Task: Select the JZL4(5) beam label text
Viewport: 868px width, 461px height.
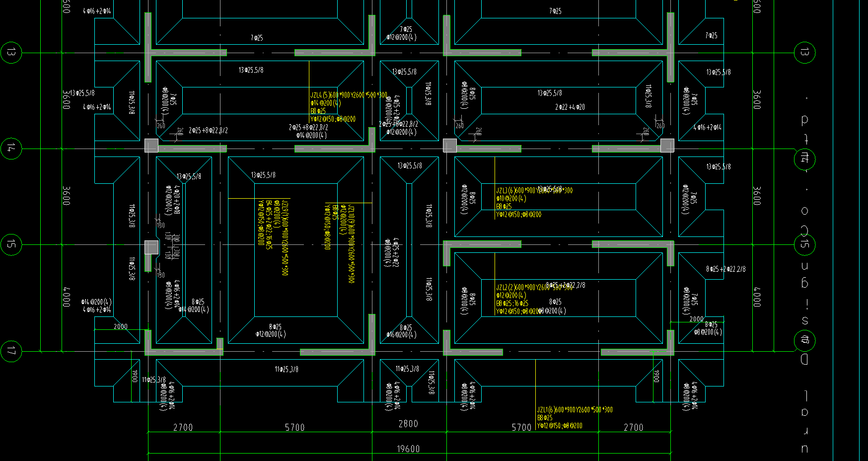Action: [349, 95]
